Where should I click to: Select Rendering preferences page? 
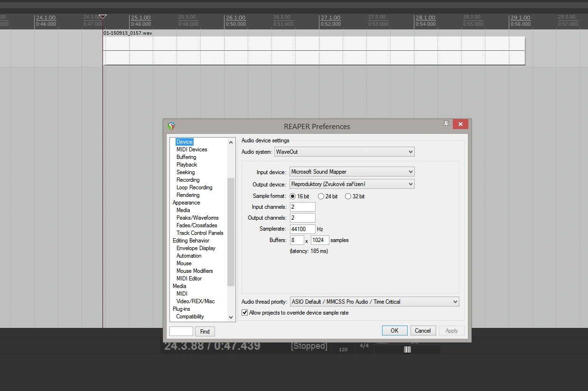(188, 195)
